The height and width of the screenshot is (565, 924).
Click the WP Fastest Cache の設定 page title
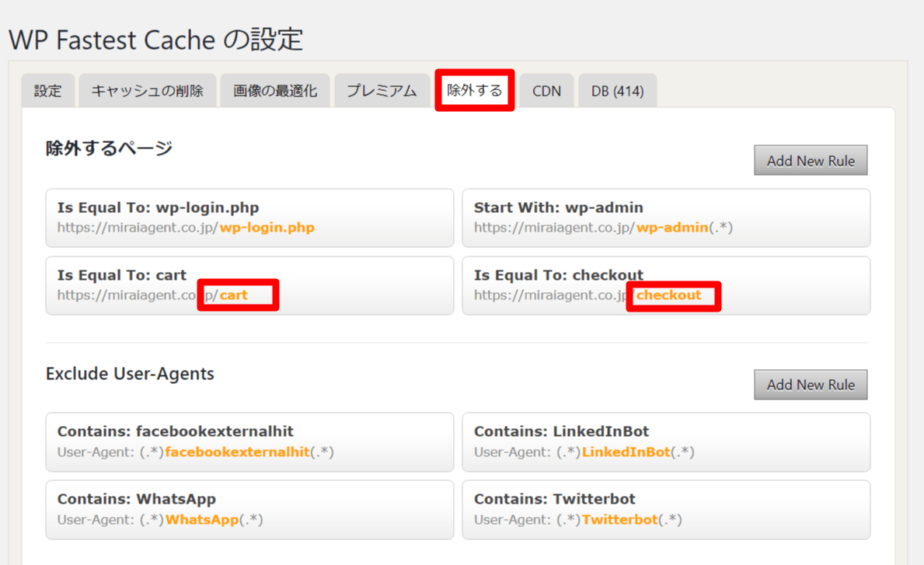coord(155,39)
